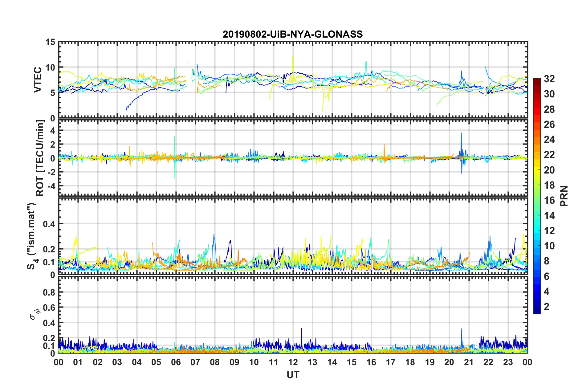Click colorbar tick label 2

point(547,307)
